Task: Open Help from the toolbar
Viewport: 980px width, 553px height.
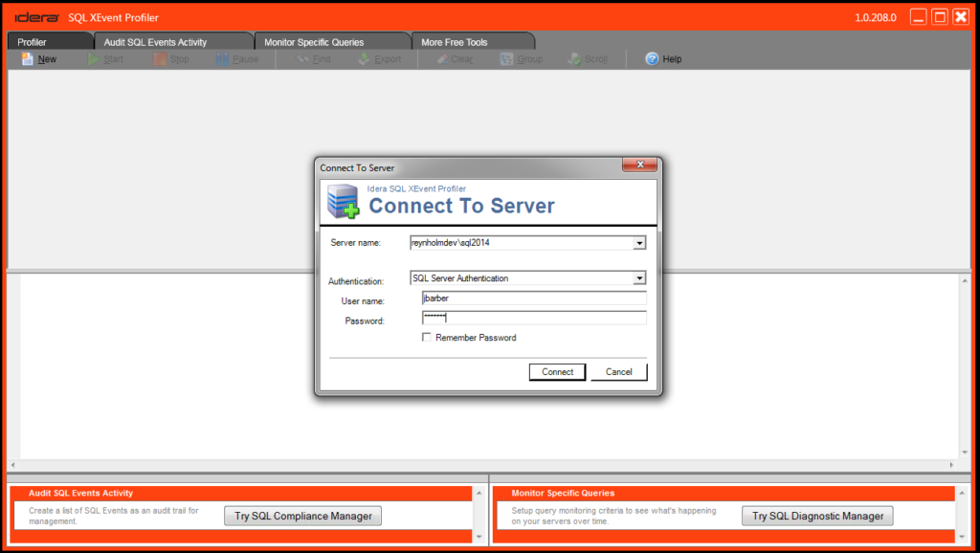Action: (x=663, y=58)
